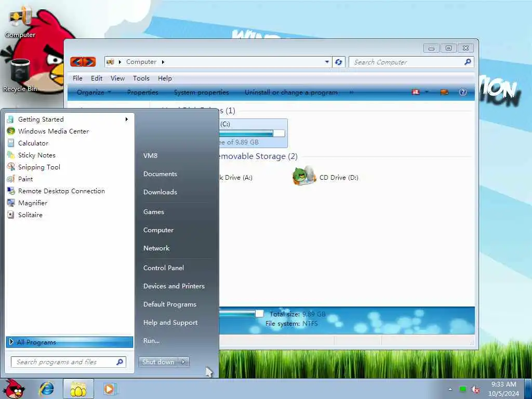Viewport: 532px width, 399px height.
Task: Refresh the Computer window
Action: coord(339,62)
